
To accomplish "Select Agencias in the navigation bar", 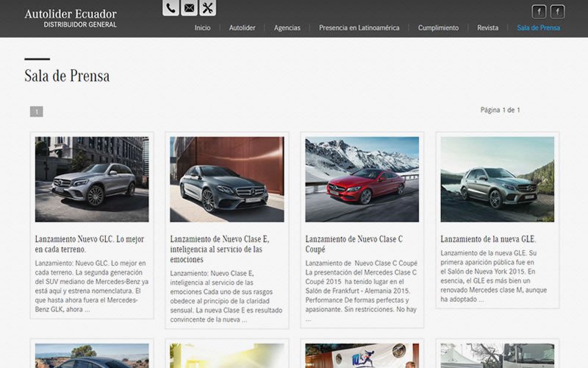I will pos(287,28).
